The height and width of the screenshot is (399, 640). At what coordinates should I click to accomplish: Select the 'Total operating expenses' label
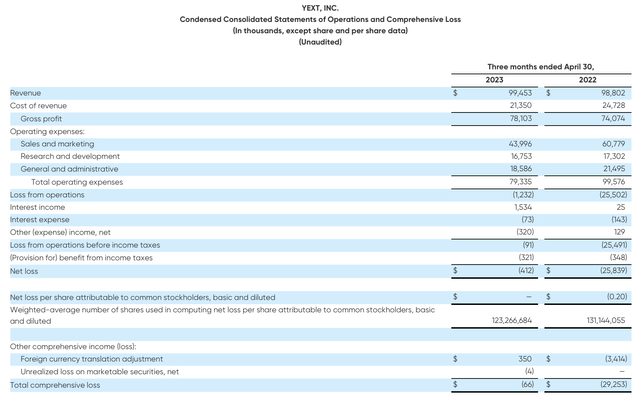77,182
